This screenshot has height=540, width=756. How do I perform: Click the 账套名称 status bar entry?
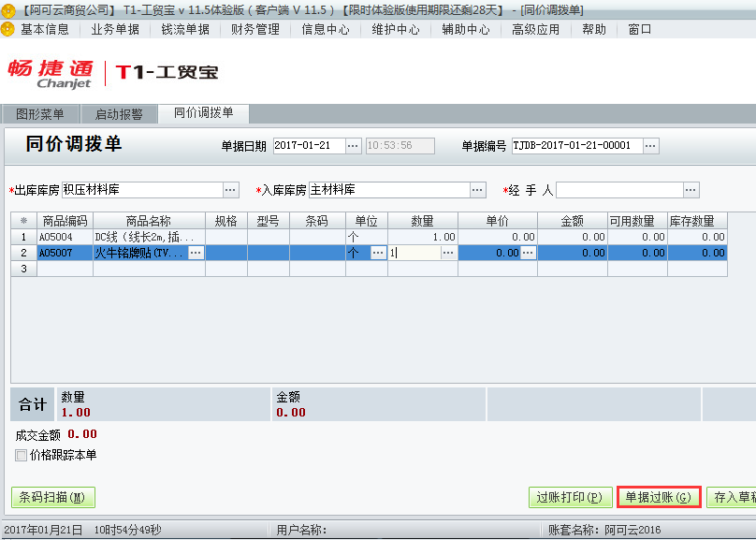click(604, 530)
